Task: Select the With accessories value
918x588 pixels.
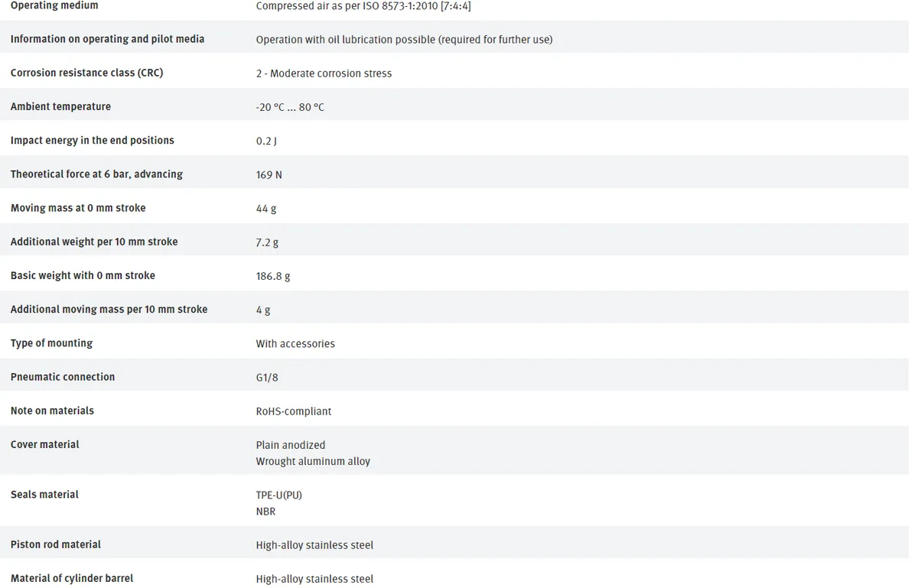Action: 295,343
